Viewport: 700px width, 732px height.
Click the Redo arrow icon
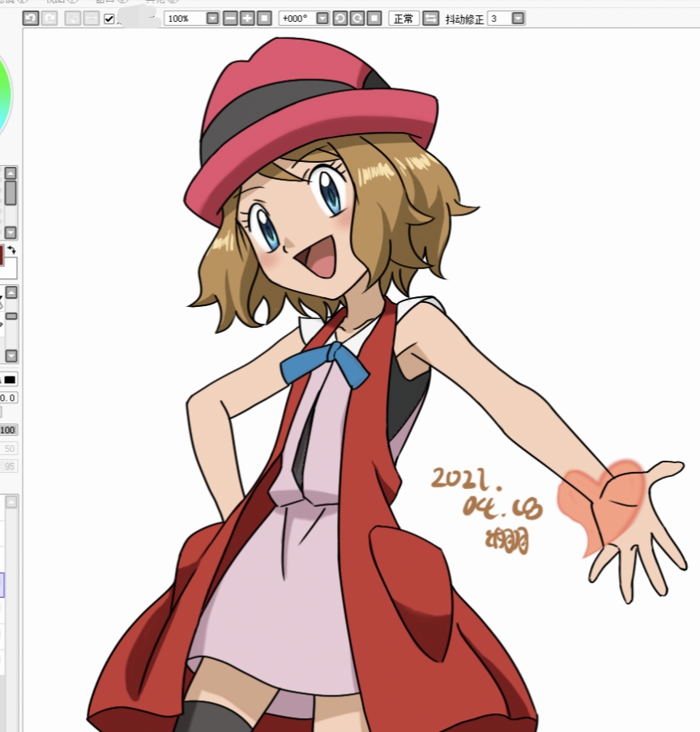49,18
